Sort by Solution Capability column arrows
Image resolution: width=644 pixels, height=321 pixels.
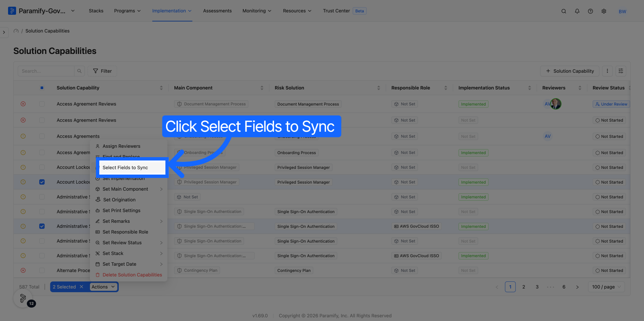pos(161,88)
